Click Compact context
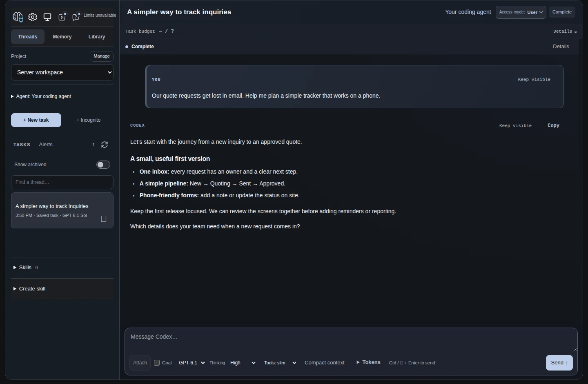The height and width of the screenshot is (384, 588). click(x=325, y=363)
